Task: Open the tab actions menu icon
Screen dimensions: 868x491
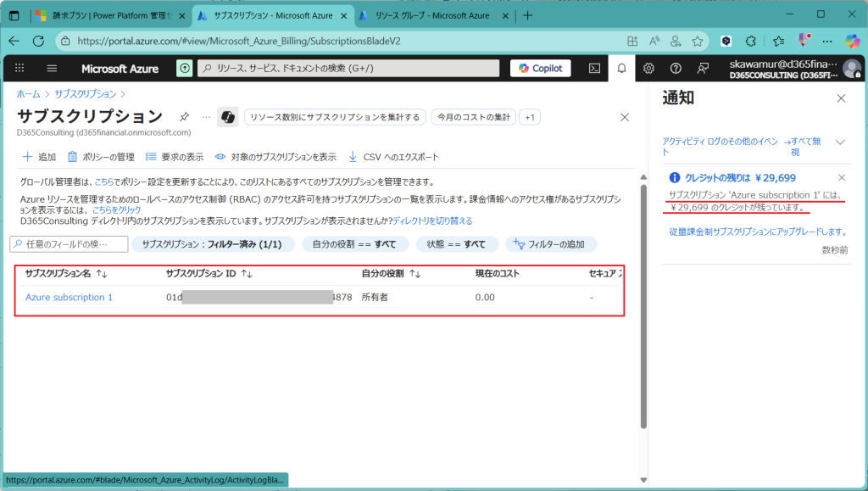Action: [x=14, y=15]
